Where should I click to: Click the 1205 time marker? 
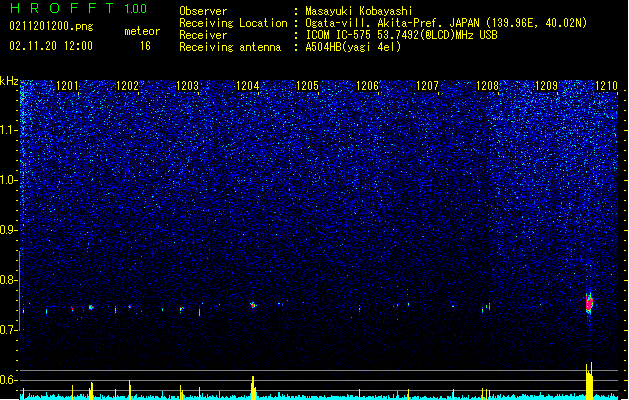point(307,86)
